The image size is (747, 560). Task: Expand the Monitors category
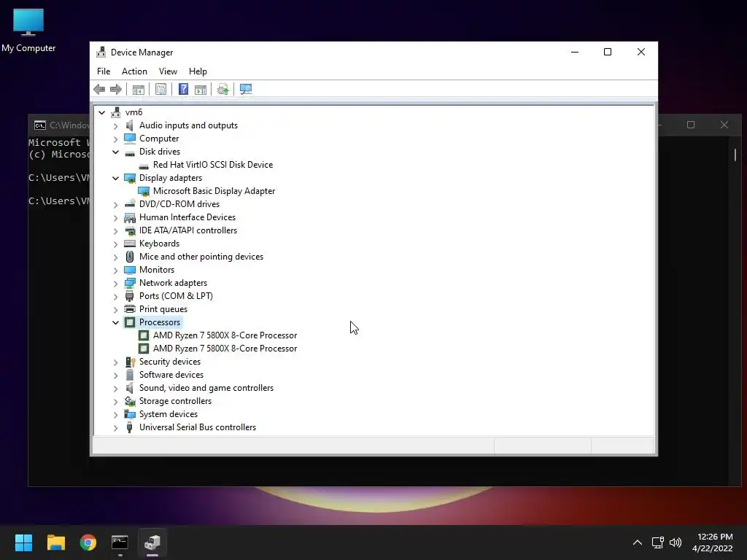[x=115, y=271]
